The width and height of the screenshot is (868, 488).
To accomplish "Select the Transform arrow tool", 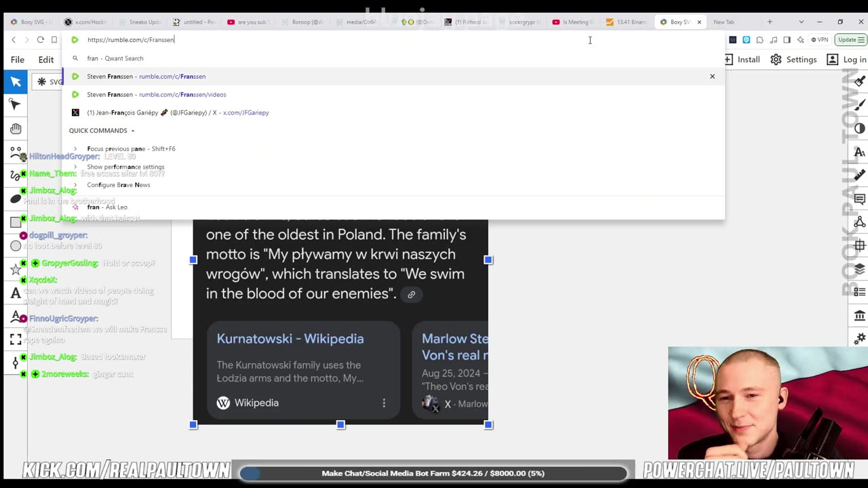I will (16, 82).
